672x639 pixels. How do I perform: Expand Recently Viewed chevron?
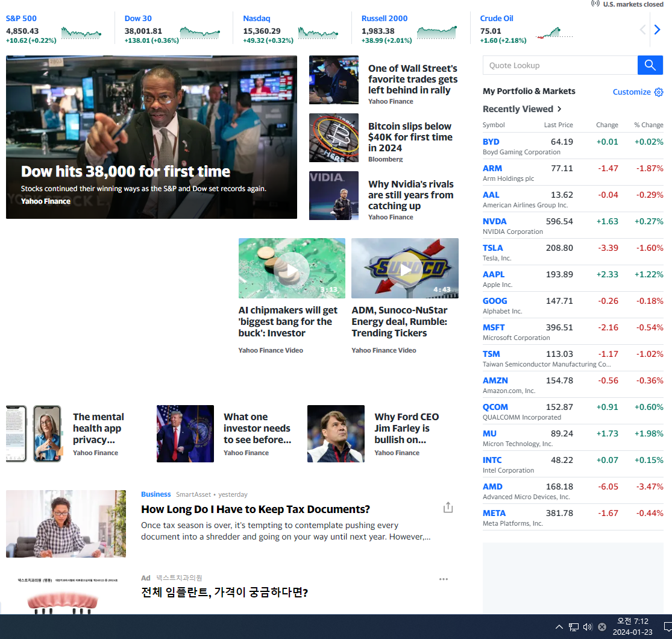coord(559,109)
